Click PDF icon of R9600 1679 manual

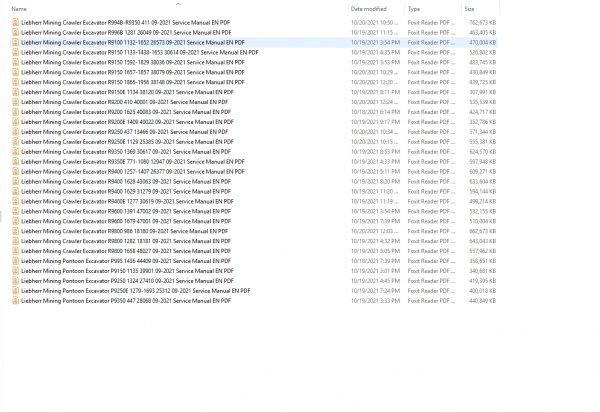(15, 221)
